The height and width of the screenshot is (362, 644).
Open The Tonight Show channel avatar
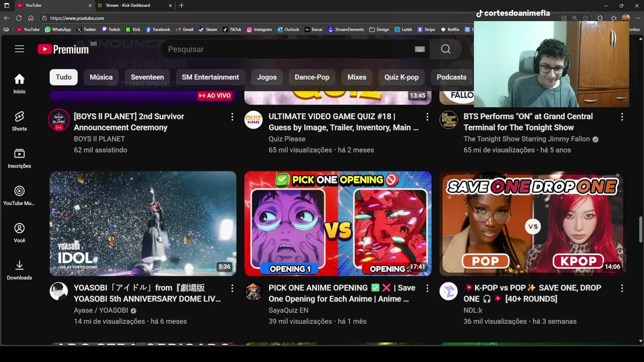tap(448, 120)
